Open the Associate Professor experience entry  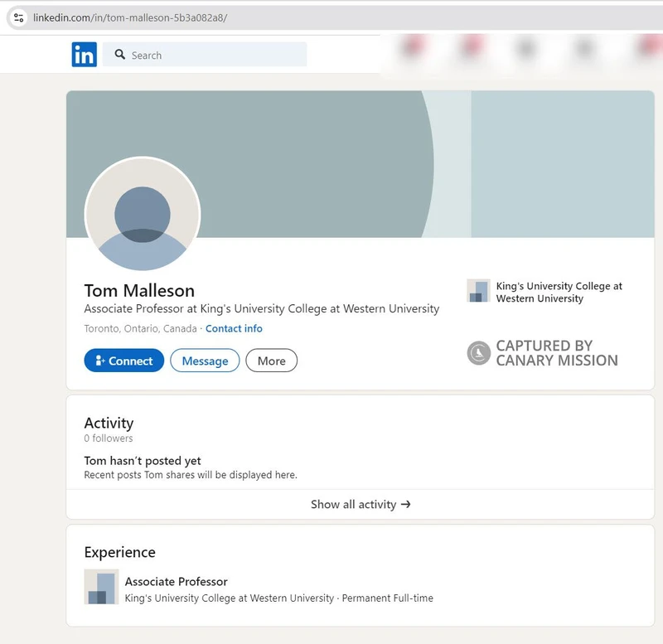tap(176, 582)
